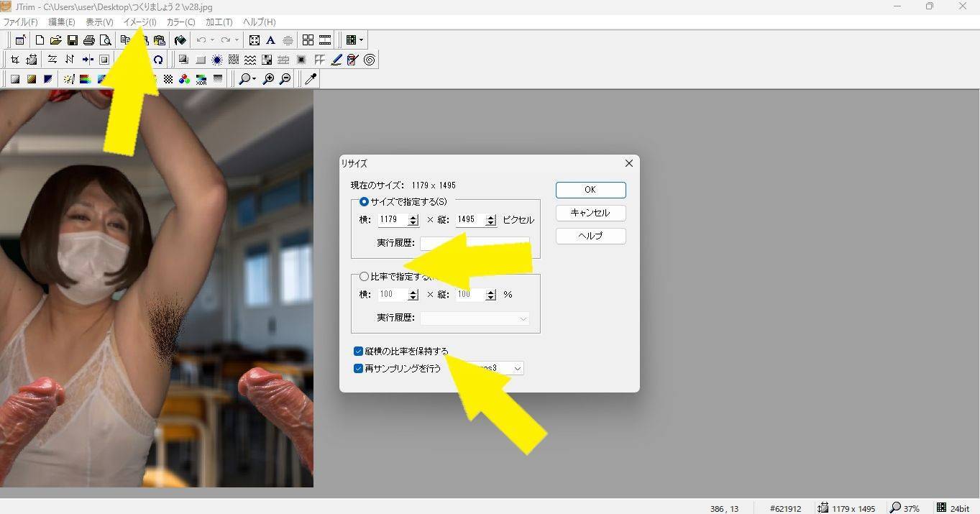980x514 pixels.
Task: Click the zoom in magnifier icon
Action: pos(268,79)
